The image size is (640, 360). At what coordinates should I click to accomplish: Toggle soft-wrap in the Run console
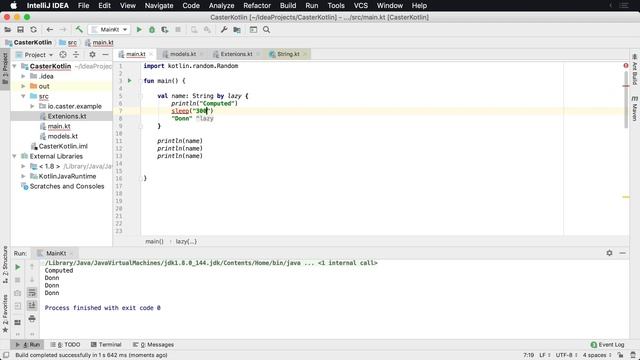pos(32,293)
